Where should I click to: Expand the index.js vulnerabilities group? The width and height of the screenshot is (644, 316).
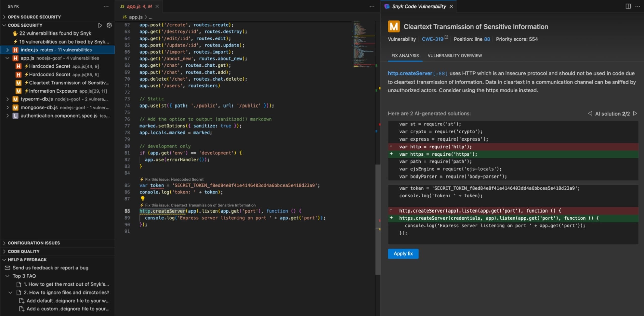[x=7, y=50]
